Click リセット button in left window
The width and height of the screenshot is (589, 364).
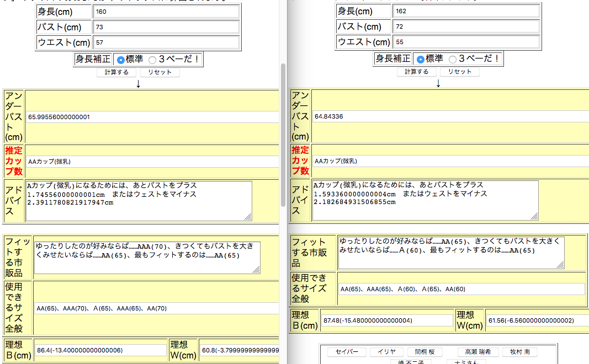point(160,72)
